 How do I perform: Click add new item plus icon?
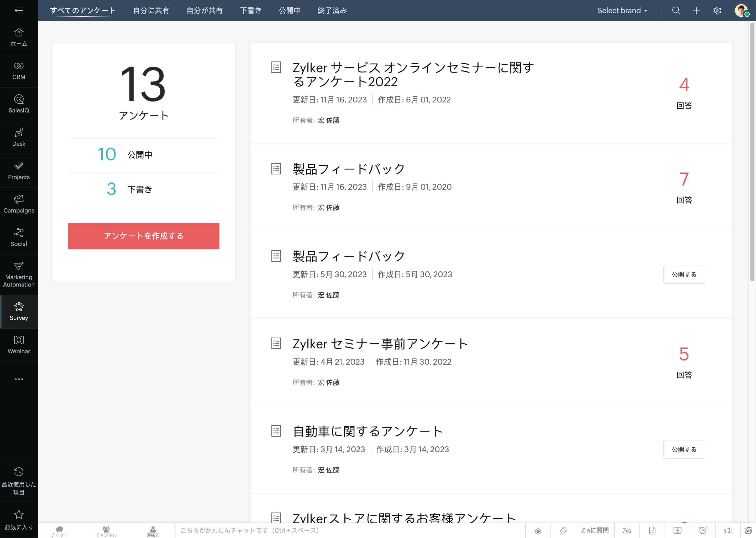(x=696, y=11)
